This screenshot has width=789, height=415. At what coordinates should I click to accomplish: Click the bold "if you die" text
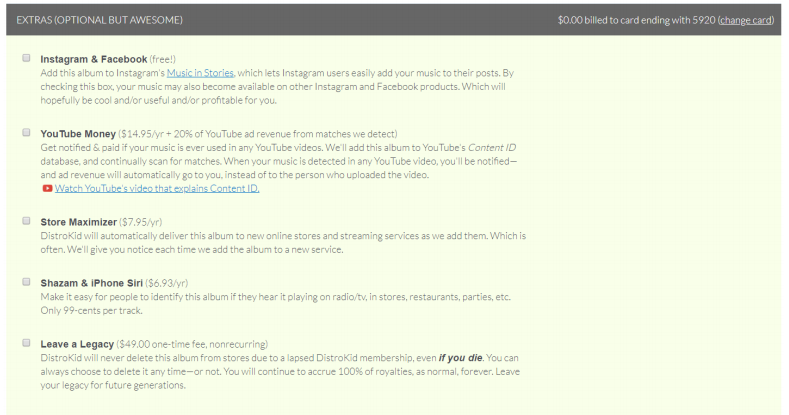click(x=461, y=357)
